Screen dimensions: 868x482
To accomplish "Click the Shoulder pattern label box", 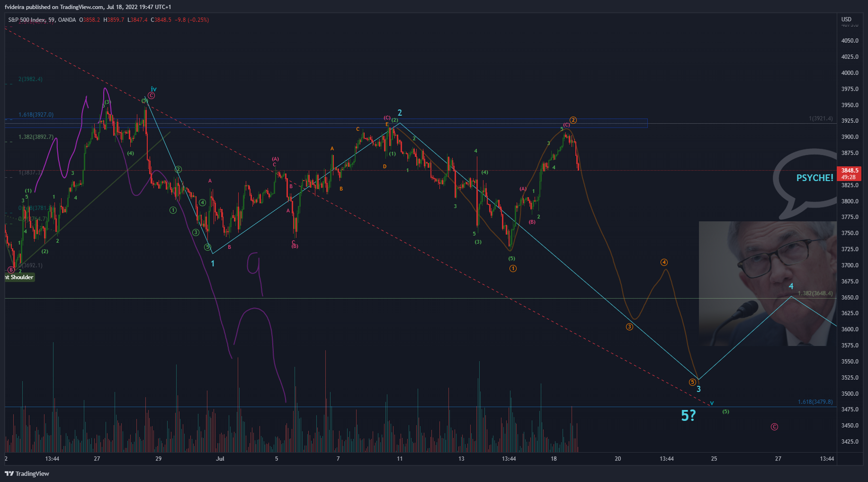I will 19,277.
